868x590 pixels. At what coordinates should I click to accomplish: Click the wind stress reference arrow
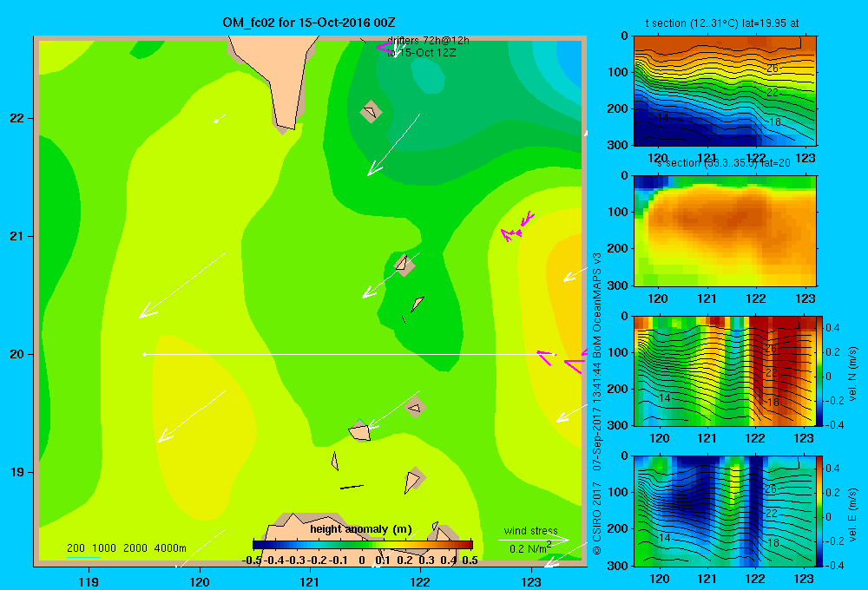point(534,539)
